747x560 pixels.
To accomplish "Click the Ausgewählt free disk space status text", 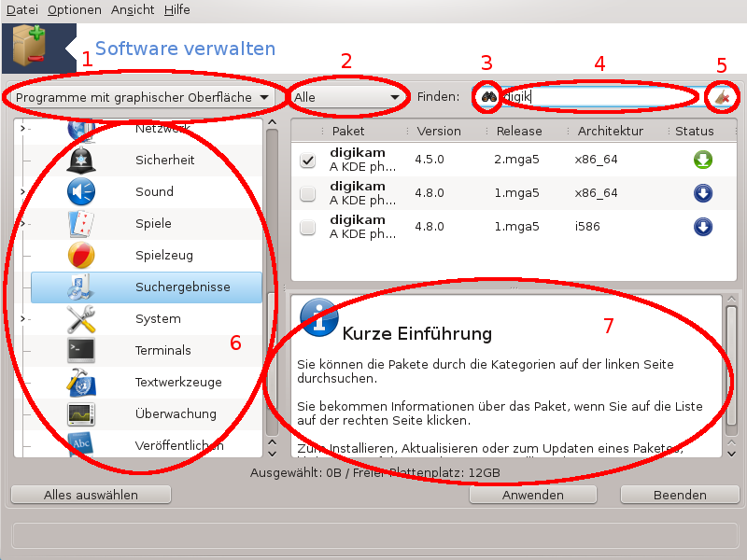I will 375,473.
